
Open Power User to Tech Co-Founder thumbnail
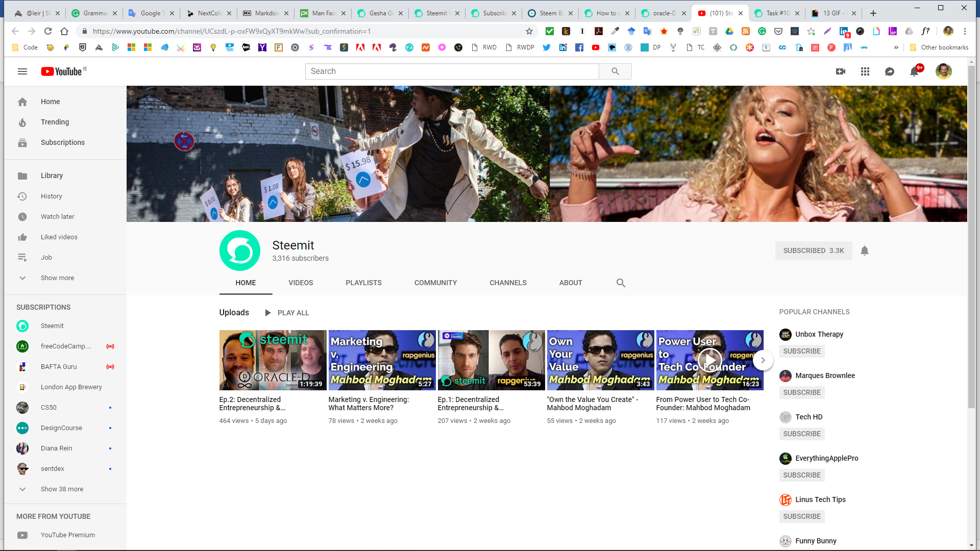[x=709, y=360]
